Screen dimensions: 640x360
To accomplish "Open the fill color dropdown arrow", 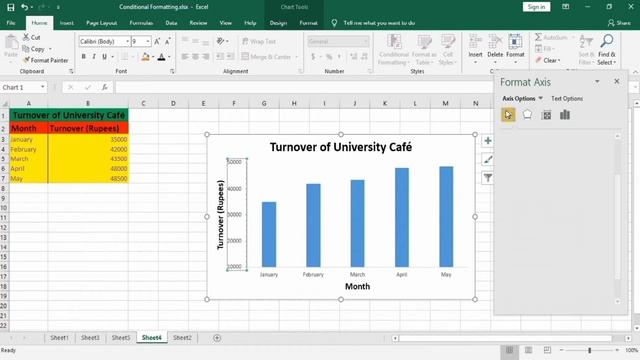I will pos(153,57).
